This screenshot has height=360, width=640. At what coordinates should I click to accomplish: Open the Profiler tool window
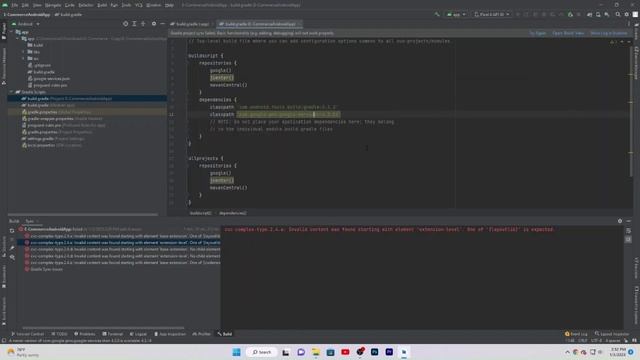click(x=202, y=334)
